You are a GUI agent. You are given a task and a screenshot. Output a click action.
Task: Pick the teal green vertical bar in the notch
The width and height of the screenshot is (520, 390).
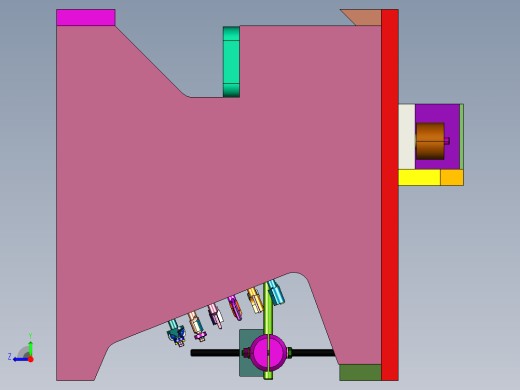231,62
